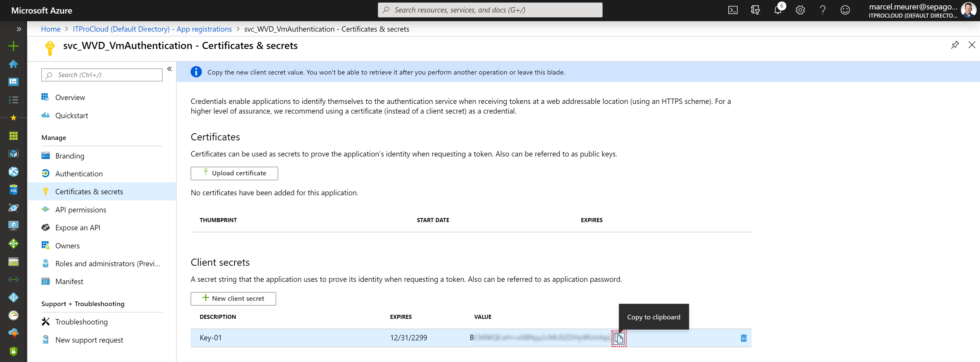Select the Authentication menu item
Image resolution: width=980 pixels, height=362 pixels.
point(79,174)
